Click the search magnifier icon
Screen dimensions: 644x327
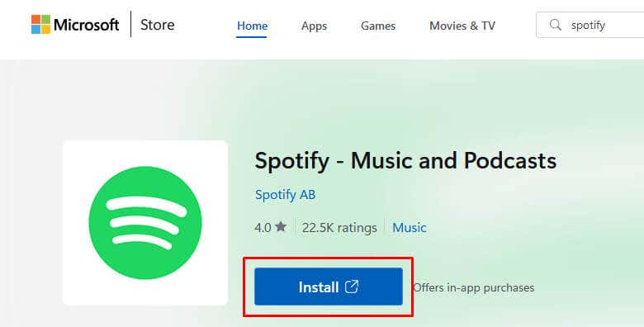556,25
